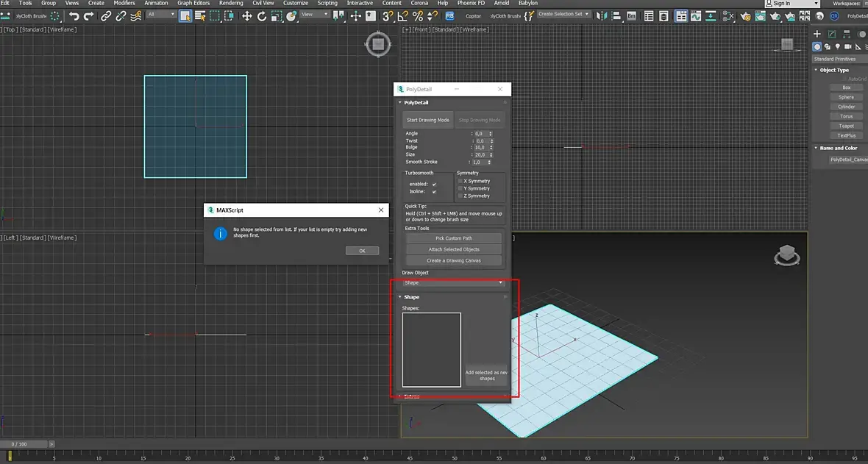Open the Draw Object Shape dropdown
The height and width of the screenshot is (464, 868).
454,282
